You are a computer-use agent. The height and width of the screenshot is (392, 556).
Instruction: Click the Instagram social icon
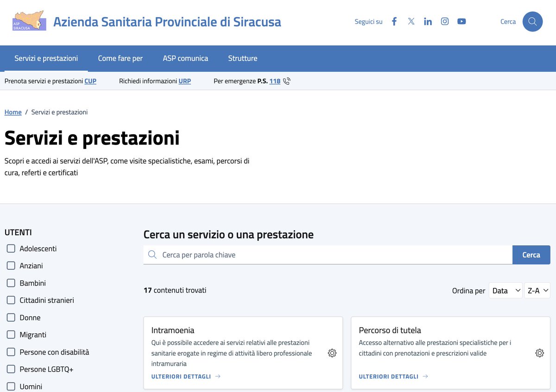coord(445,21)
